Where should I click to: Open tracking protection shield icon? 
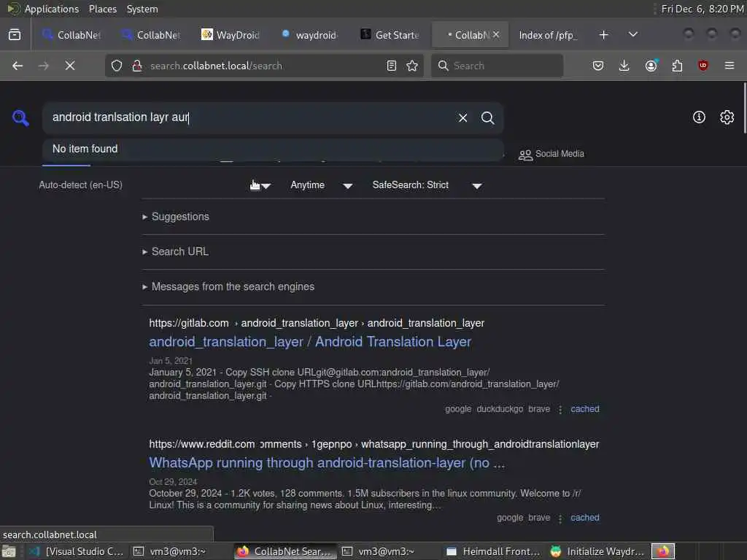point(117,66)
